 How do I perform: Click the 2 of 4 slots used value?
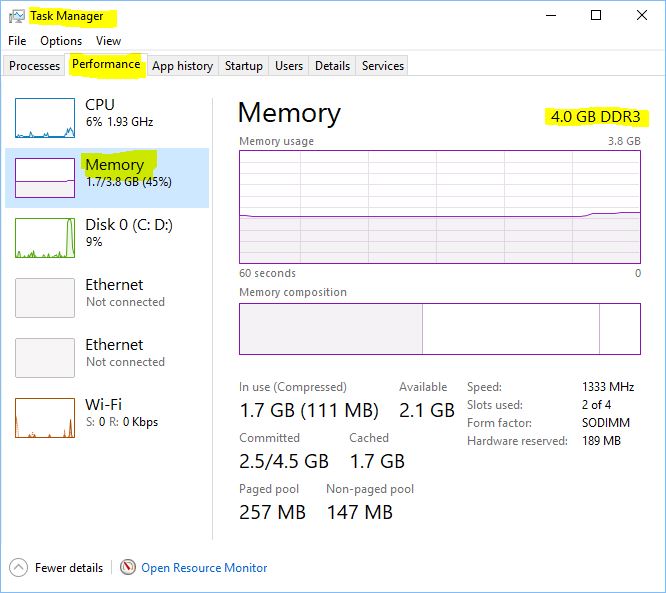point(596,405)
